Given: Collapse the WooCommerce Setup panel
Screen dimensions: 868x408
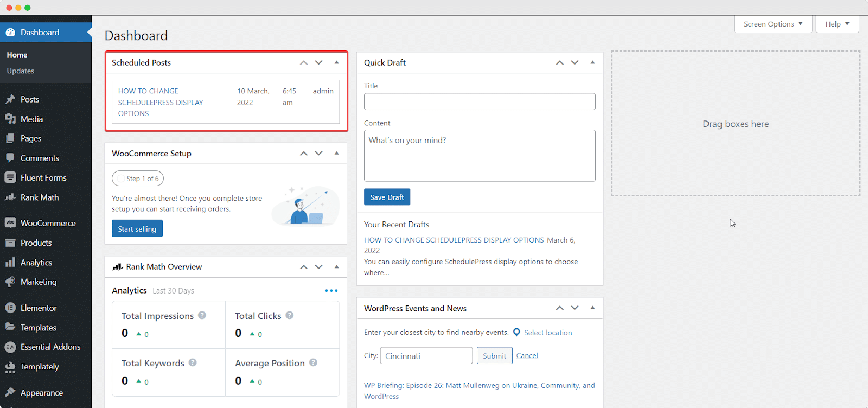Looking at the screenshot, I should pos(337,153).
